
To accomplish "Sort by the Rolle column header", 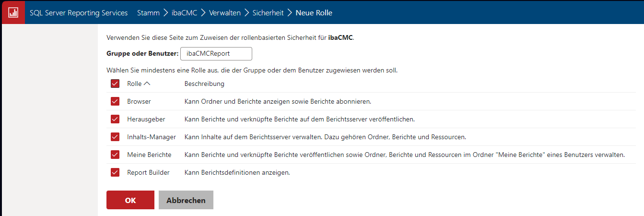I will tap(134, 84).
